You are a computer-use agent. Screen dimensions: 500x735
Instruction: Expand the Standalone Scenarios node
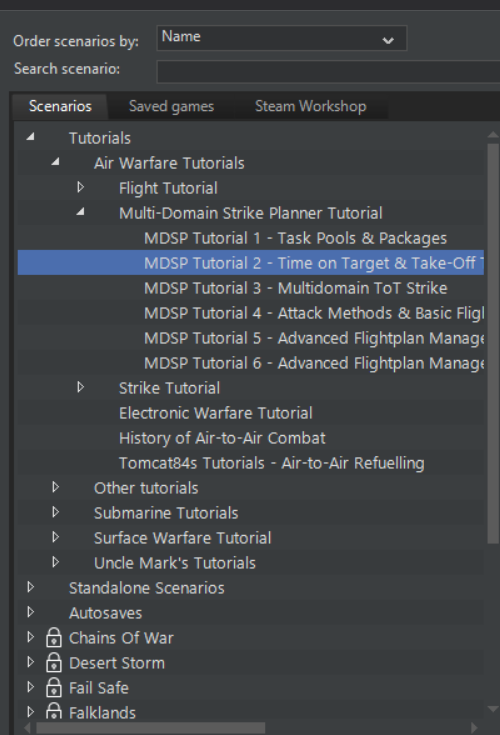[x=30, y=587]
